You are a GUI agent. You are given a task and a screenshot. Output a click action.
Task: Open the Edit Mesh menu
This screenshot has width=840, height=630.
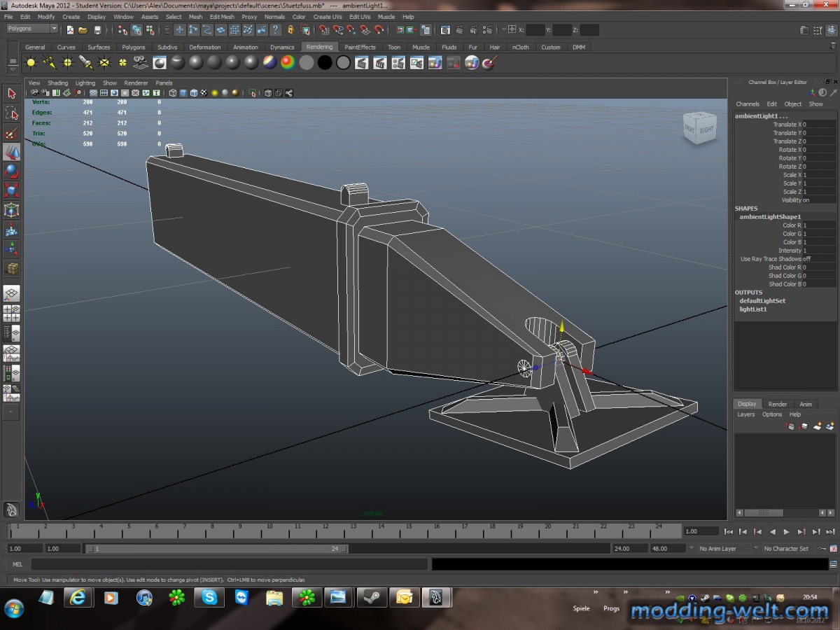222,17
